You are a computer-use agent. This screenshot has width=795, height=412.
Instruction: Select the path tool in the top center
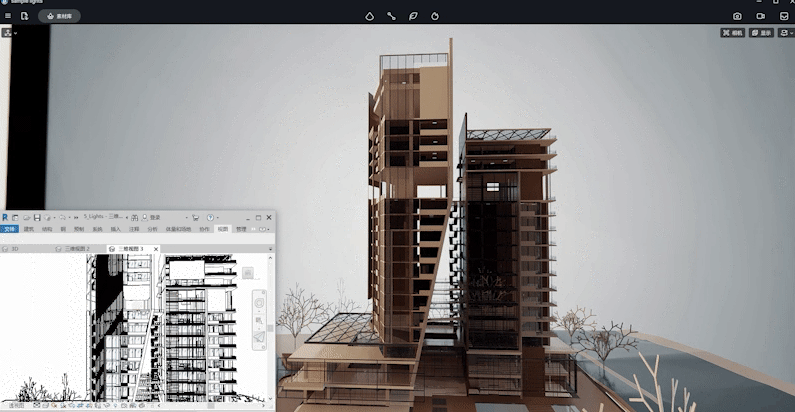tap(391, 16)
